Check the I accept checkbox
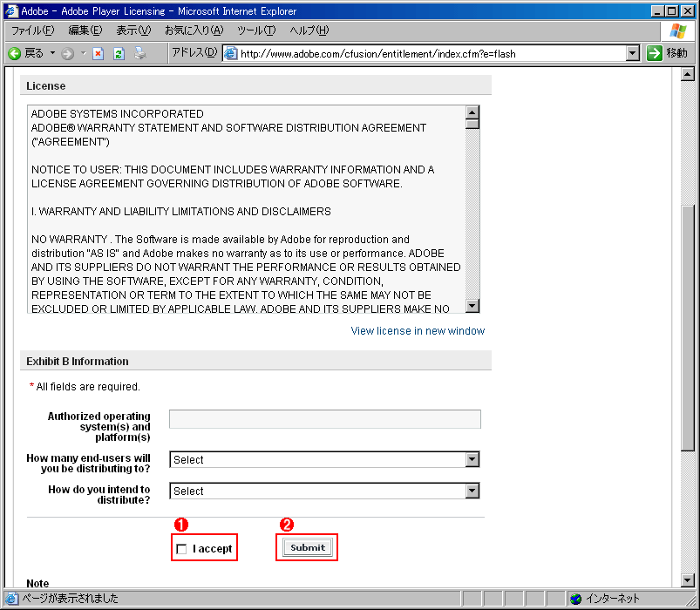 (x=181, y=549)
